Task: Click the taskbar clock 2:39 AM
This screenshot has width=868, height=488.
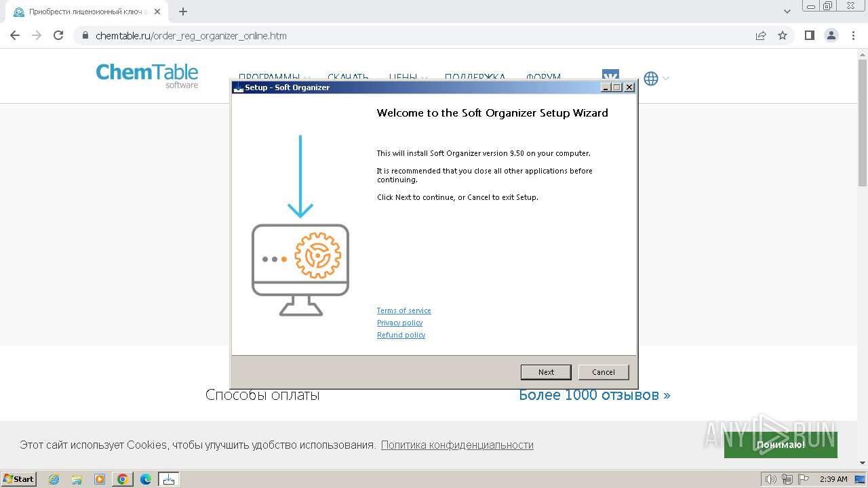Action: coord(833,479)
